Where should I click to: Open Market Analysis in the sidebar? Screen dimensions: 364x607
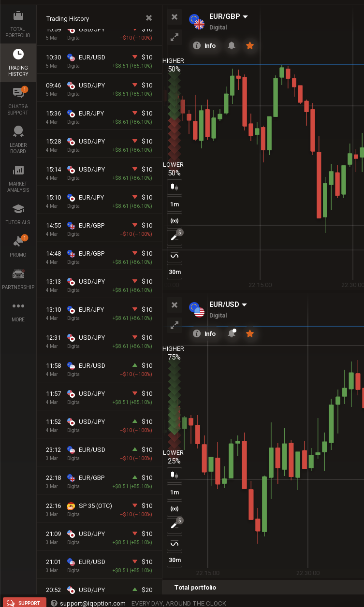(18, 178)
